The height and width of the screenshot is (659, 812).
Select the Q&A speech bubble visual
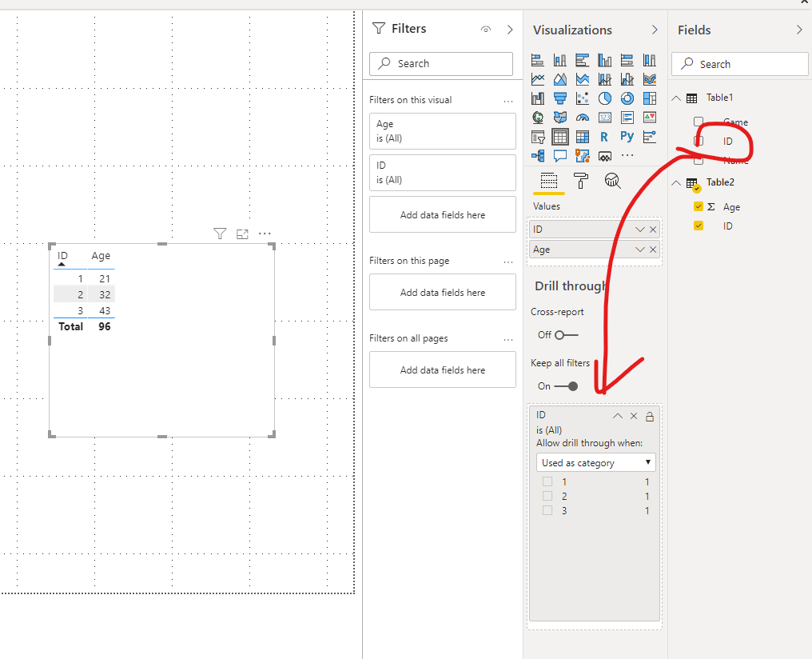(x=559, y=155)
